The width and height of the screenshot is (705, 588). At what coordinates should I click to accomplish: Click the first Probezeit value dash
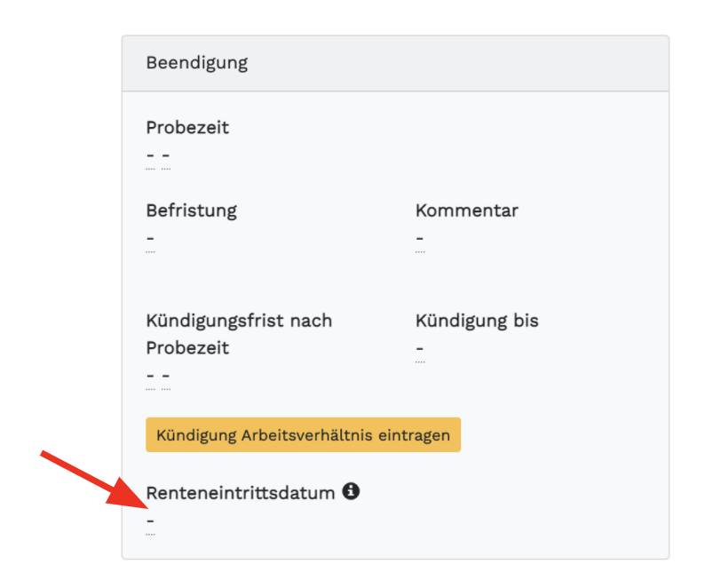(150, 156)
